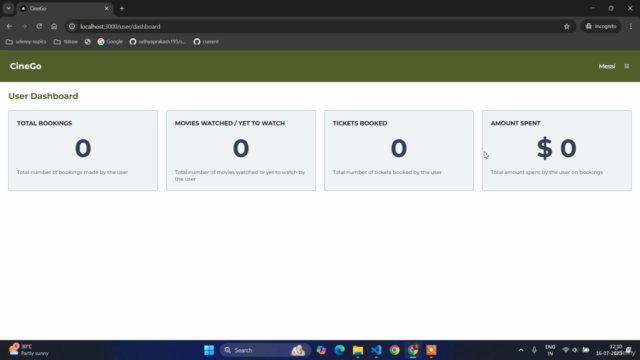Screen dimensions: 640x360
Task: Select the Total Bookings card
Action: pyautogui.click(x=83, y=150)
